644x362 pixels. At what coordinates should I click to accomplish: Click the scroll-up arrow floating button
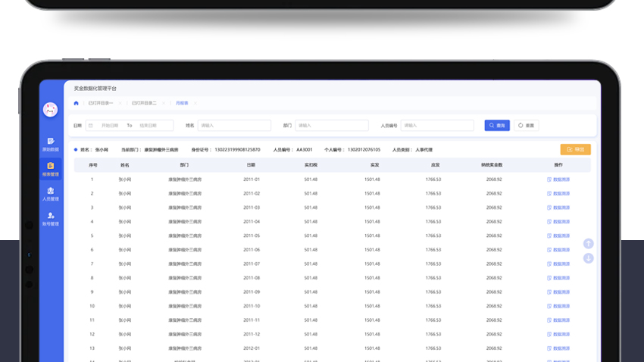[x=588, y=244]
